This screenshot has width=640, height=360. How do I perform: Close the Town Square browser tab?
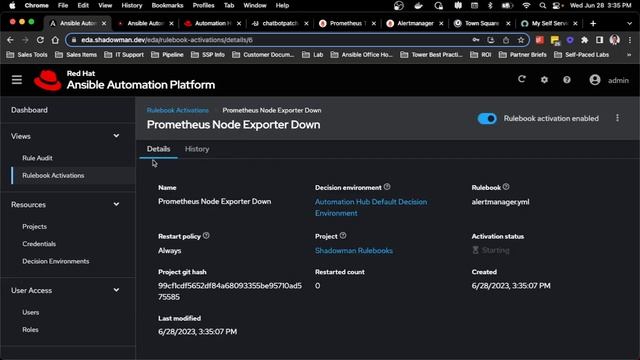tap(508, 24)
